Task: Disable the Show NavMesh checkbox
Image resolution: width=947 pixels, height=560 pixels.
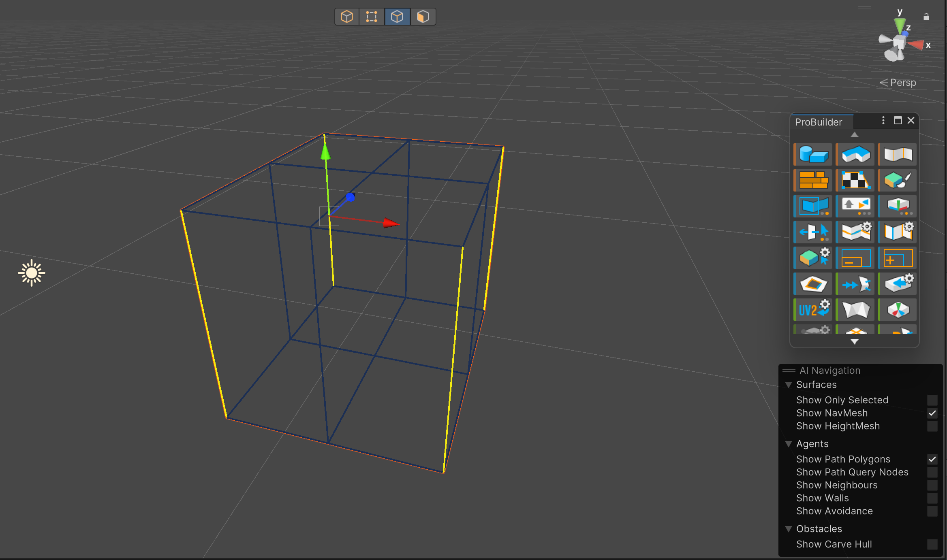Action: [x=932, y=413]
